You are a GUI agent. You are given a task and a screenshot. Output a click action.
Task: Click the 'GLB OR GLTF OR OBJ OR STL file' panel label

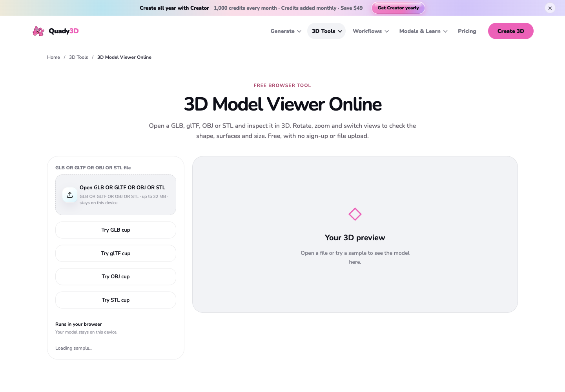[93, 168]
